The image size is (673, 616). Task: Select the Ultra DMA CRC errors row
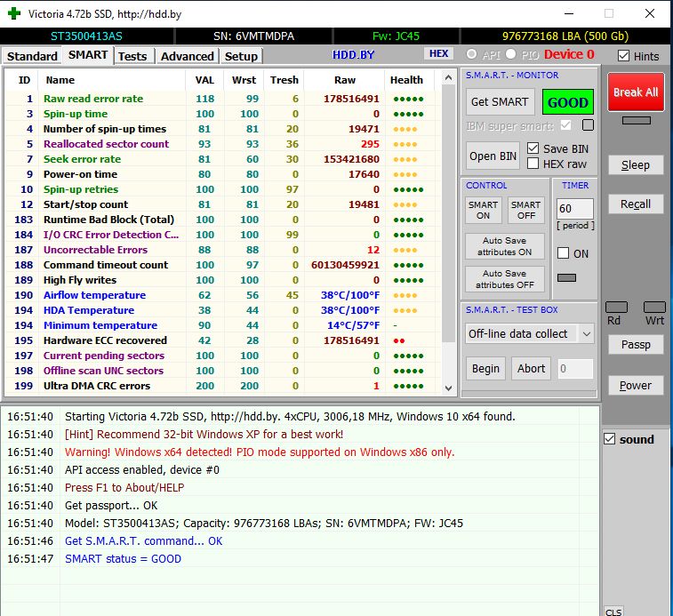pos(223,386)
